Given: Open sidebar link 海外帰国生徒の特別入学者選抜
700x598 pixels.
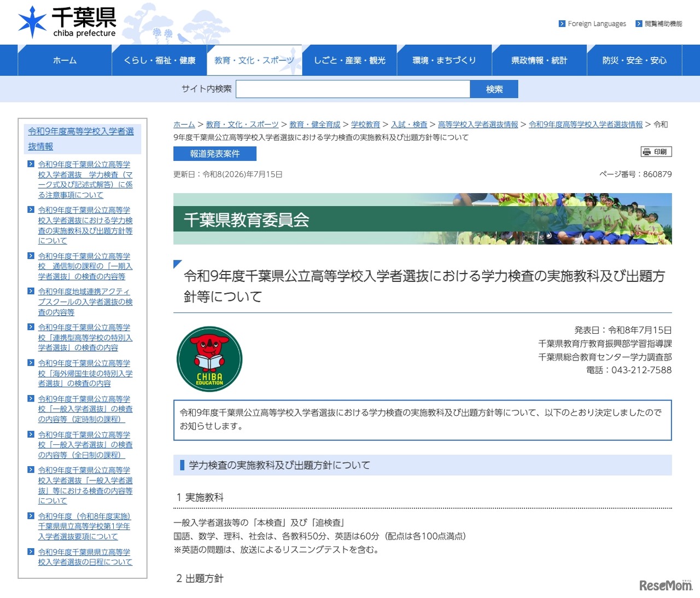Looking at the screenshot, I should [85, 373].
